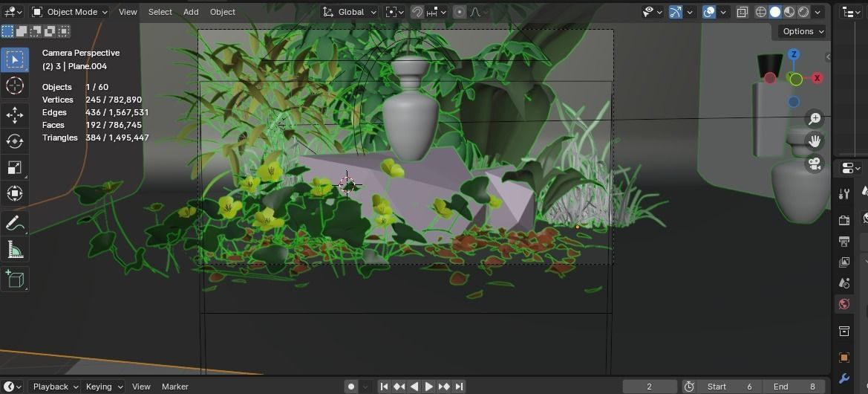Toggle proportional editing
The image size is (868, 394).
(x=460, y=12)
